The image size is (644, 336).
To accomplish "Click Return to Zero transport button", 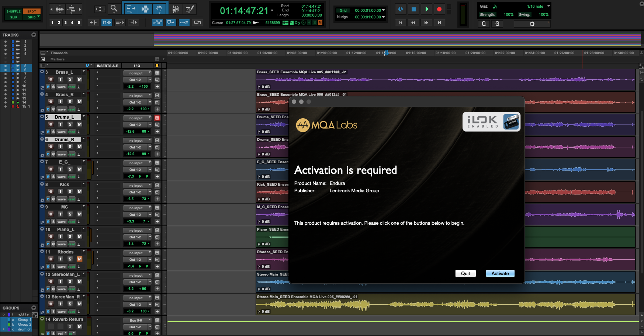I will (401, 22).
